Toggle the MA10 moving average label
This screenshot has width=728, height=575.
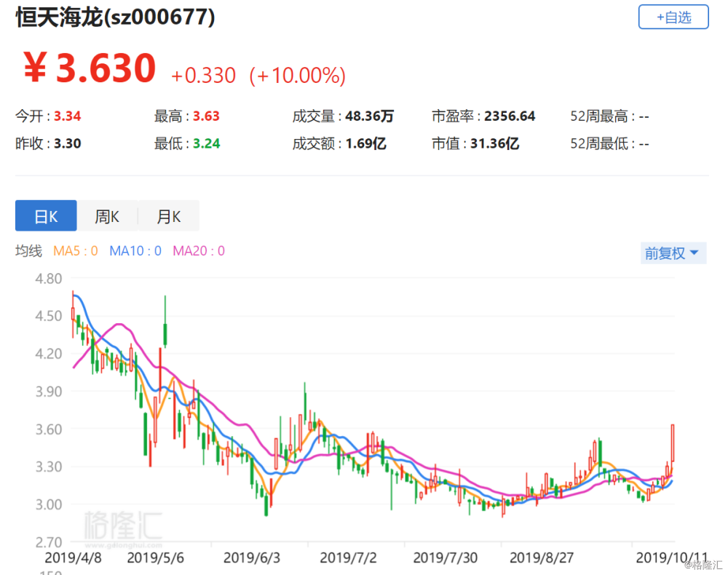(x=135, y=251)
